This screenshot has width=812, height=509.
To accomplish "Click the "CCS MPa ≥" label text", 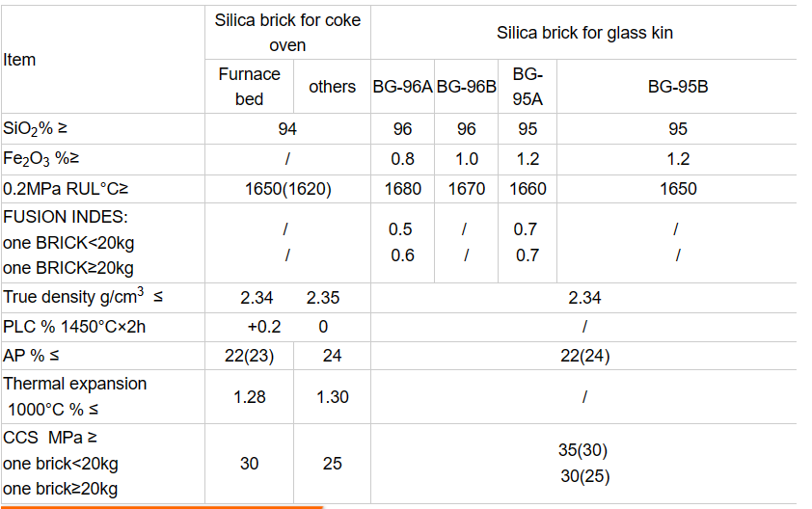I will (x=50, y=438).
